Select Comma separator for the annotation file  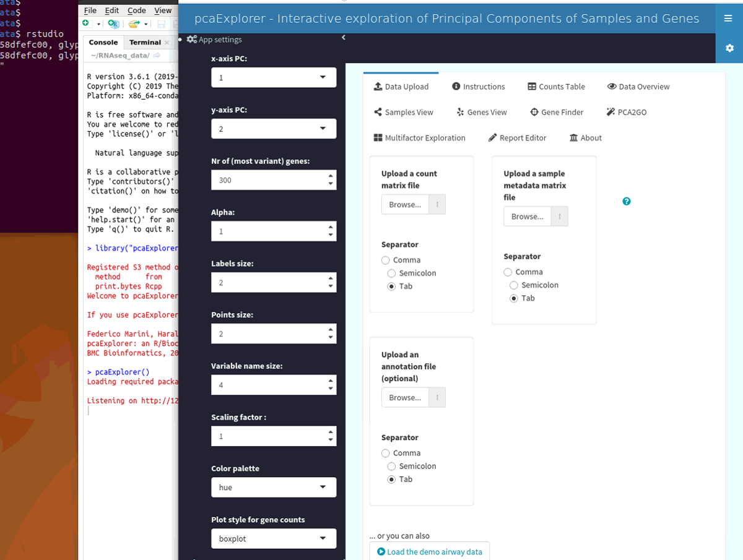385,453
